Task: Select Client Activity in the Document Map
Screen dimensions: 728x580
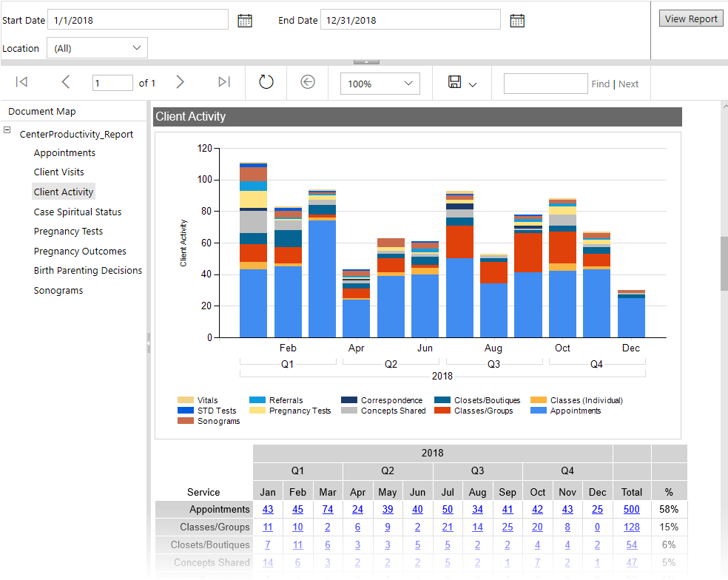Action: 64,192
